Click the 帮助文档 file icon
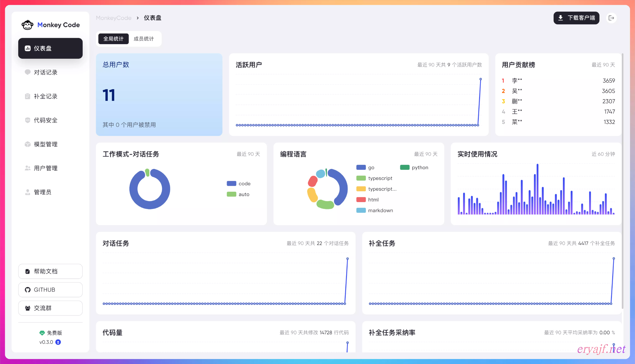The width and height of the screenshot is (635, 364). [x=27, y=271]
